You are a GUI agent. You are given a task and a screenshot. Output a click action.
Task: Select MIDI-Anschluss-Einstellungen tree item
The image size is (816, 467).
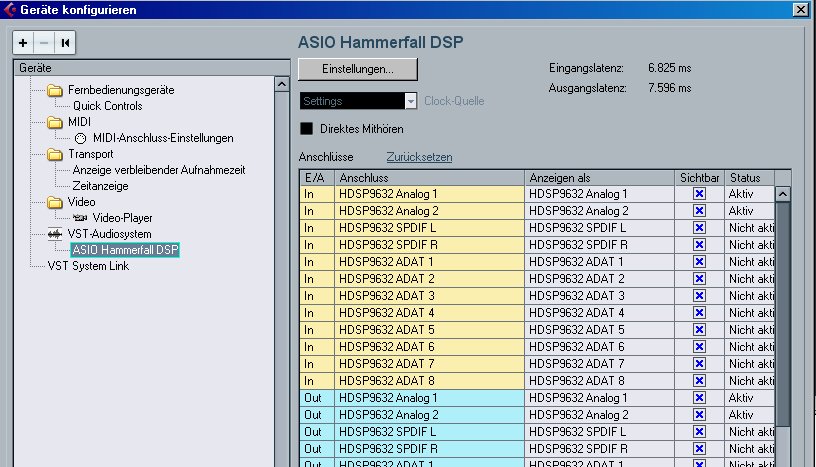coord(163,138)
